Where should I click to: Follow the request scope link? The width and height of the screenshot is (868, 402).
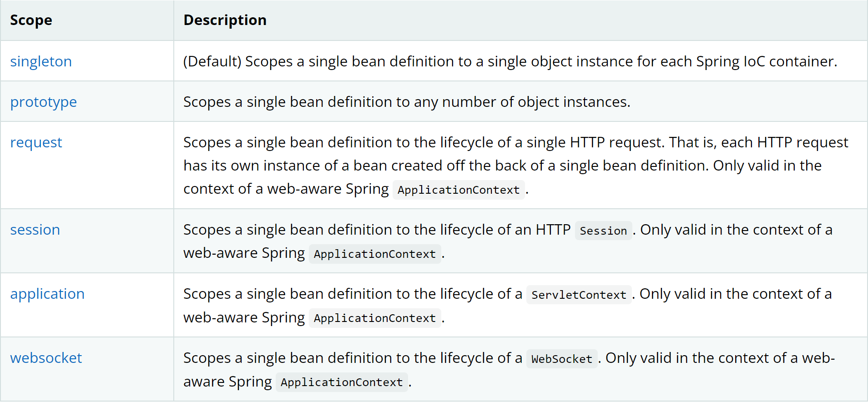point(36,142)
